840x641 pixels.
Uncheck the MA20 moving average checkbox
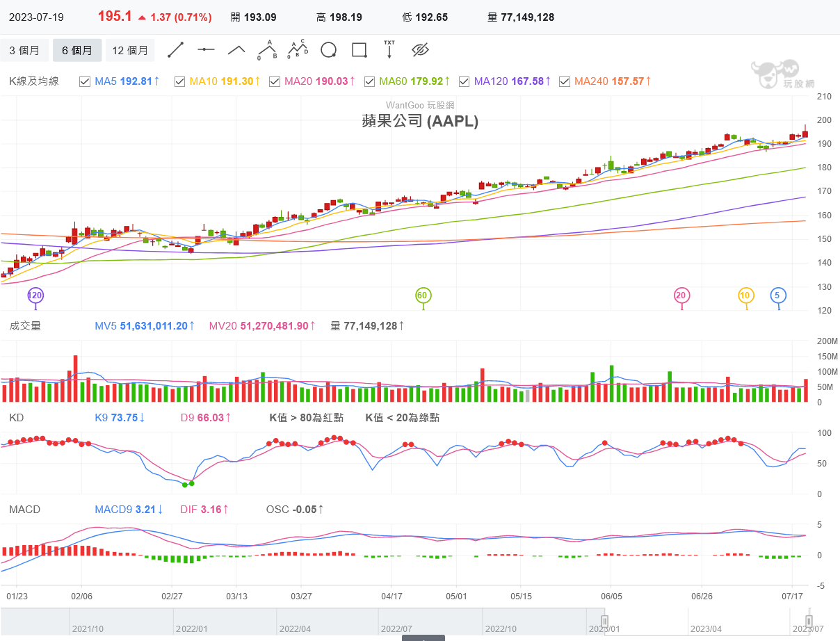(x=274, y=81)
